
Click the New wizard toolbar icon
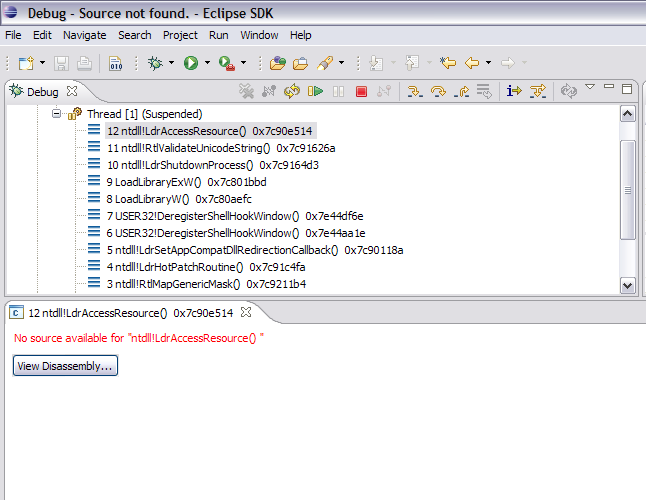click(x=26, y=63)
